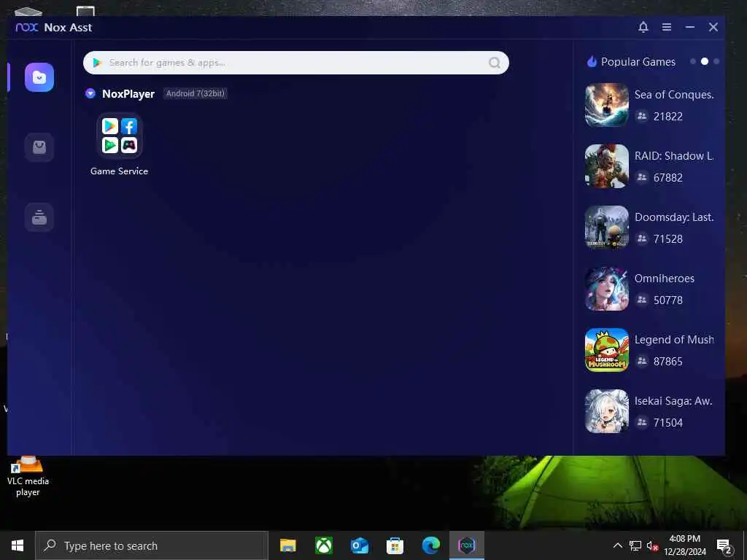This screenshot has height=560, width=747.
Task: Click the RAID: Shadow L. title
Action: [674, 156]
